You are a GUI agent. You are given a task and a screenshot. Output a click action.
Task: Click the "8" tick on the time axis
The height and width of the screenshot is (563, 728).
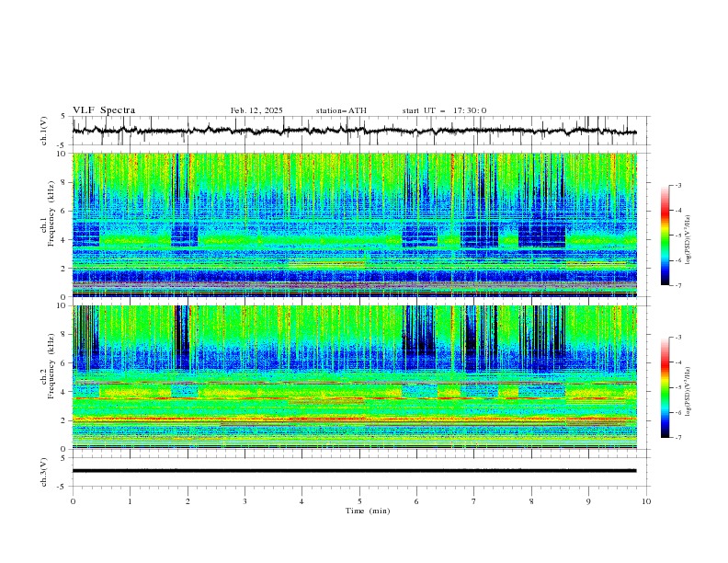click(531, 501)
